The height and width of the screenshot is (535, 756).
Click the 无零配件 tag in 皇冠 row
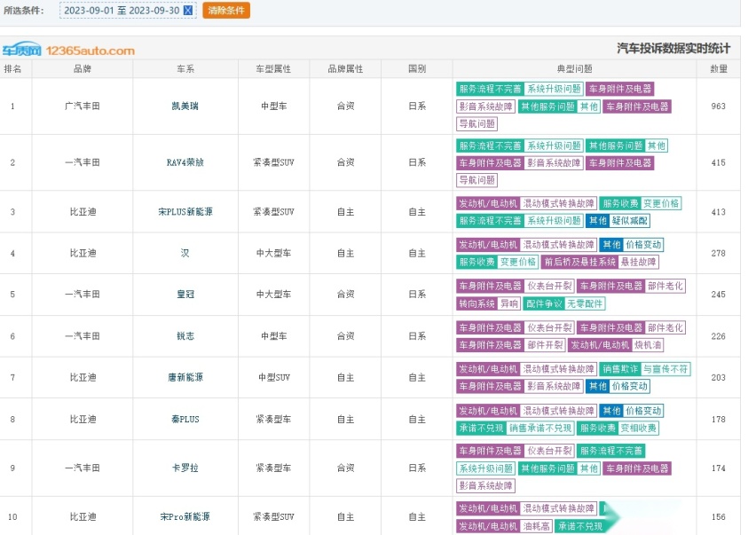(x=585, y=303)
